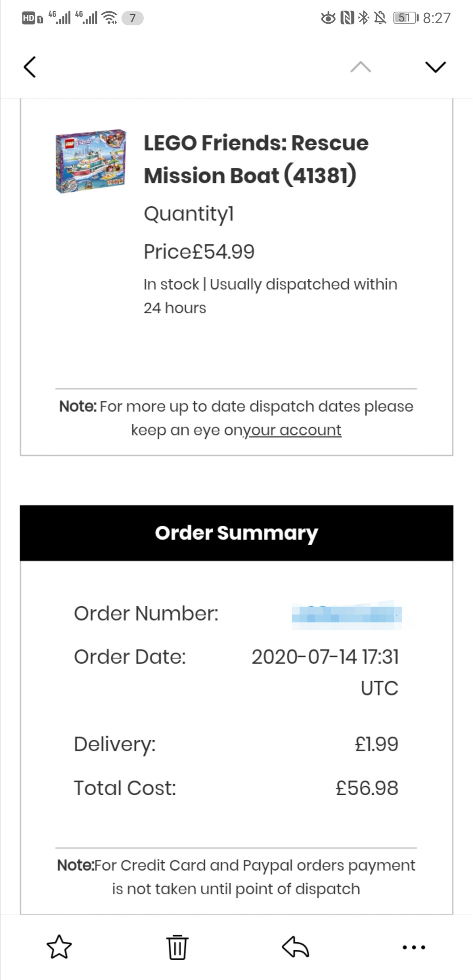Tap the muted bell status icon
Image resolution: width=473 pixels, height=980 pixels.
tap(380, 18)
